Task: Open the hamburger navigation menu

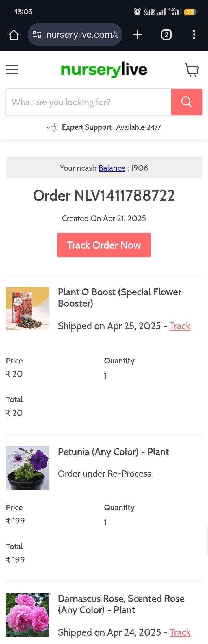Action: coord(12,70)
